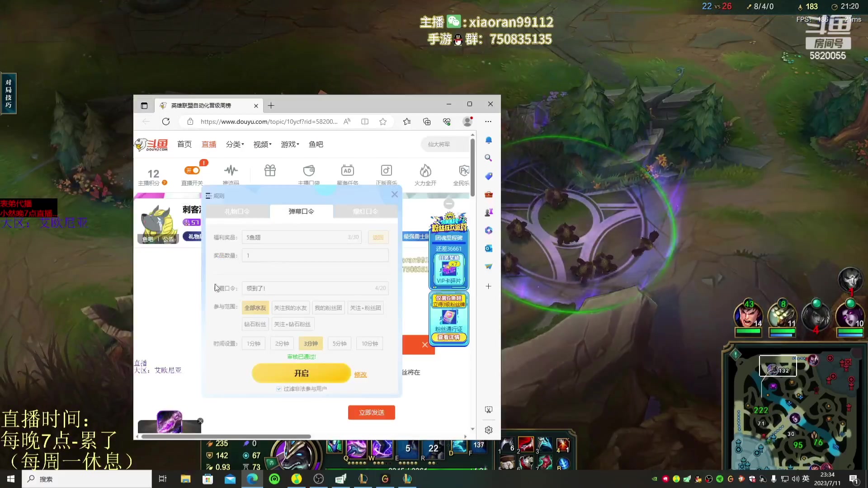The width and height of the screenshot is (868, 488).
Task: Expand the 视频 dropdown in Douyu nav
Action: (263, 145)
